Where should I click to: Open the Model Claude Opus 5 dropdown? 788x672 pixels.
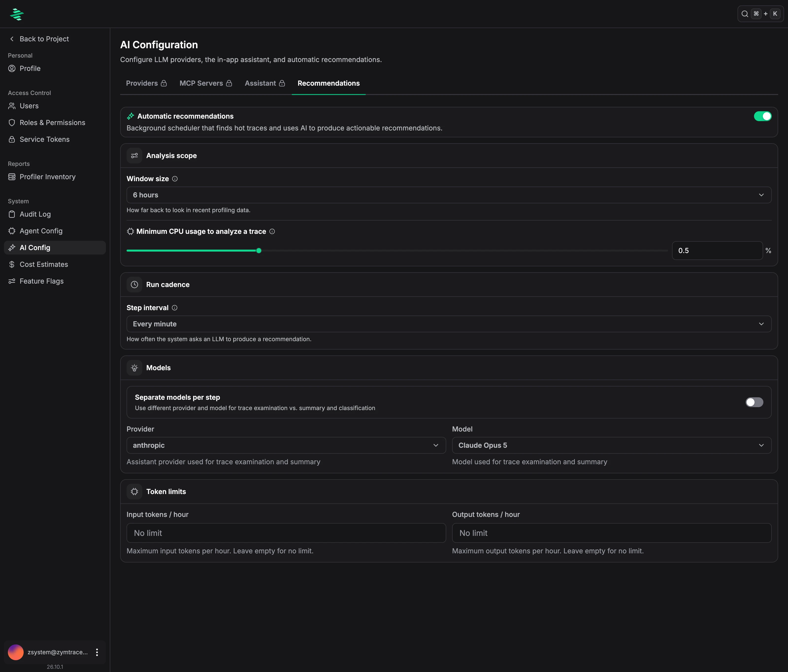tap(611, 445)
